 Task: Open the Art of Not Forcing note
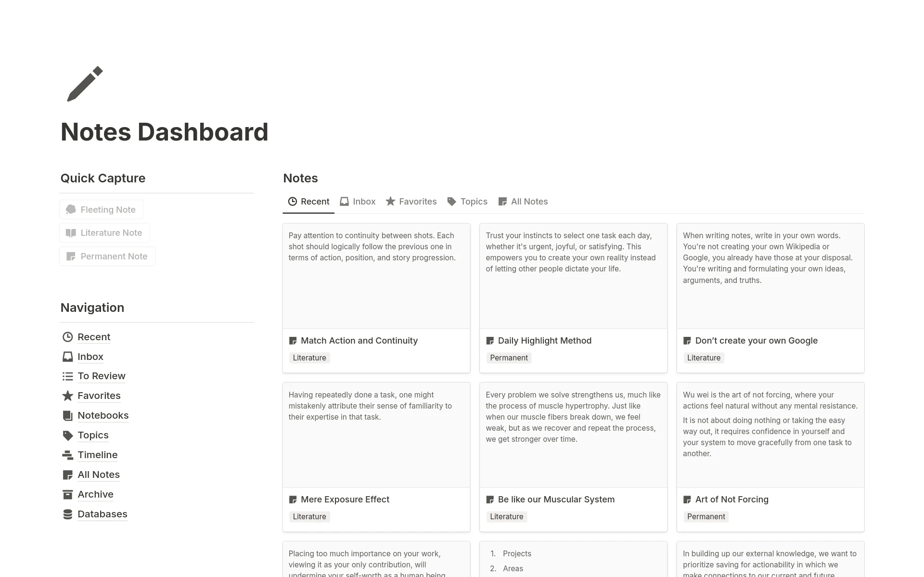731,499
